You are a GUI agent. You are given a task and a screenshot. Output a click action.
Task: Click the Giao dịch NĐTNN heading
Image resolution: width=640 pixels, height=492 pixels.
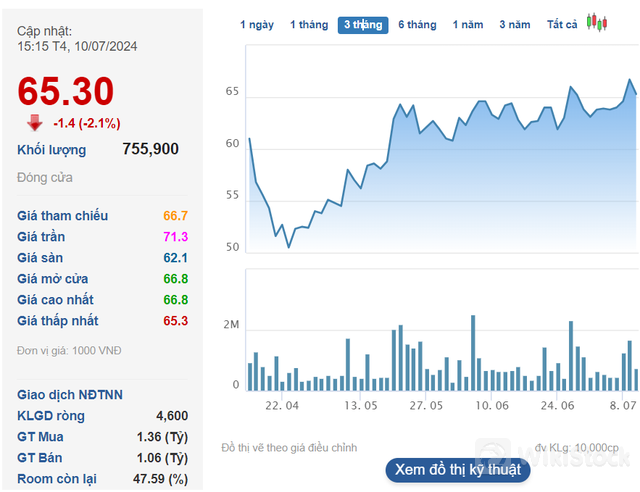tap(70, 395)
